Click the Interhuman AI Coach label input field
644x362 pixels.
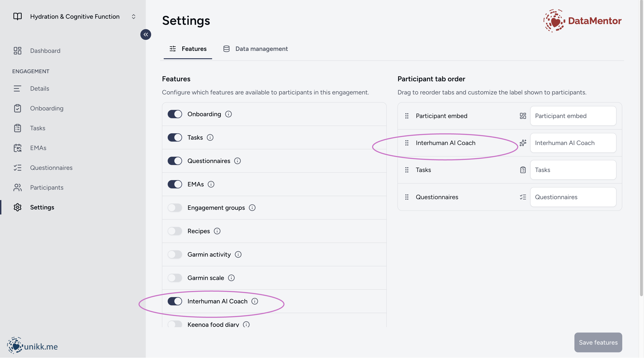click(x=573, y=143)
